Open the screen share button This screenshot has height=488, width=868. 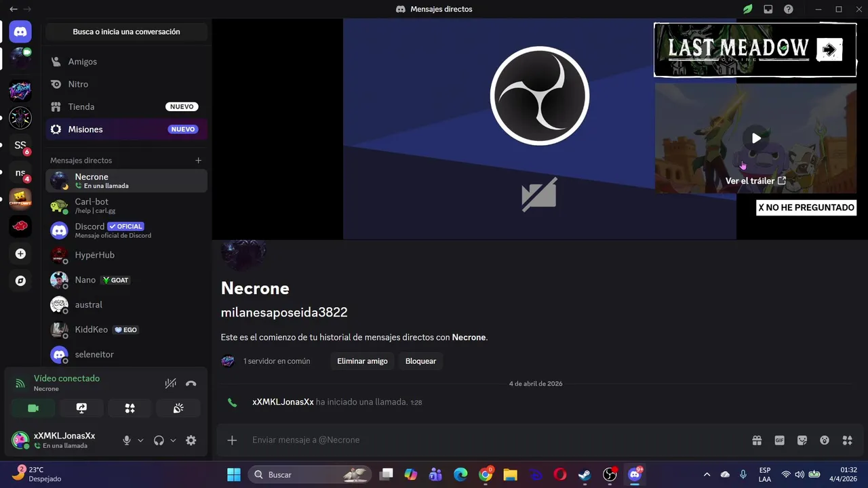tap(81, 408)
